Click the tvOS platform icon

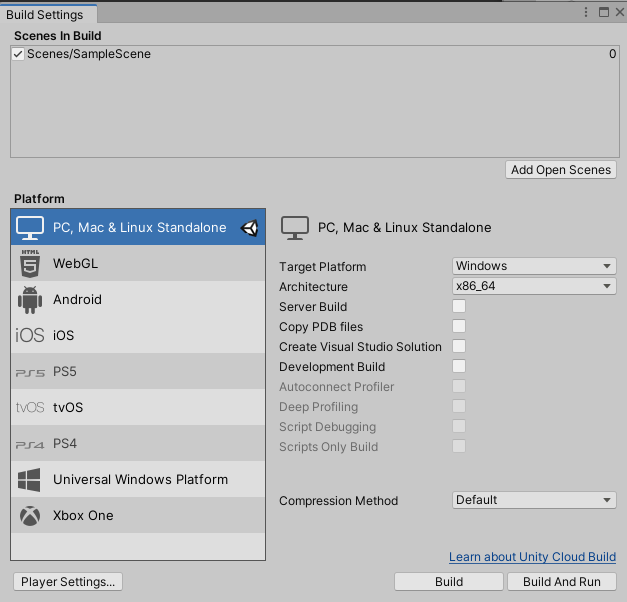click(30, 408)
